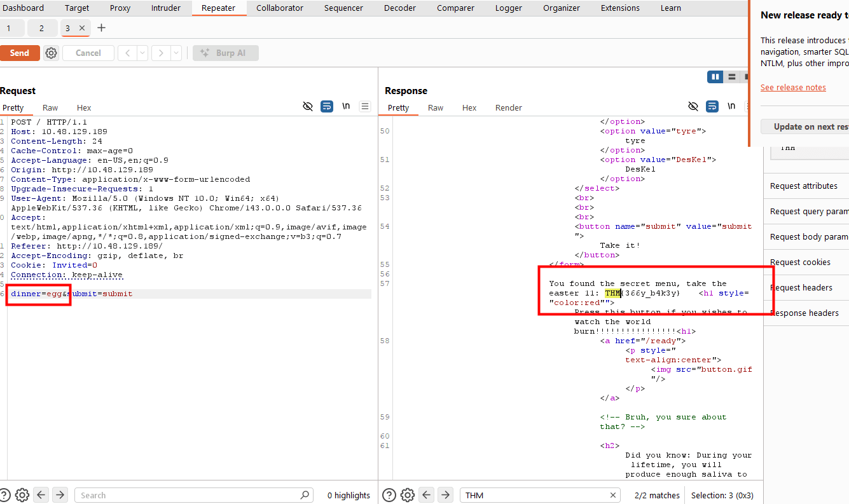This screenshot has height=504, width=849.
Task: Expand the history back dropdown arrow
Action: click(x=142, y=53)
